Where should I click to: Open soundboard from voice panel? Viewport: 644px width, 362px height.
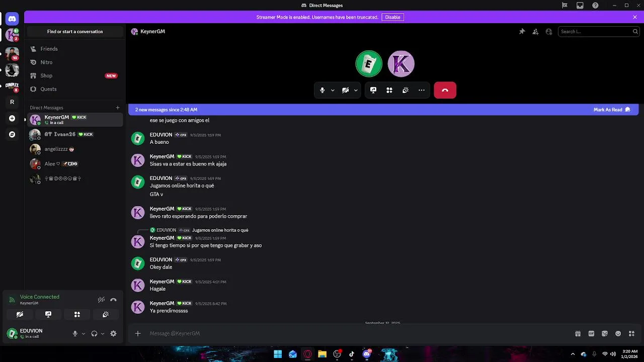pos(106,314)
